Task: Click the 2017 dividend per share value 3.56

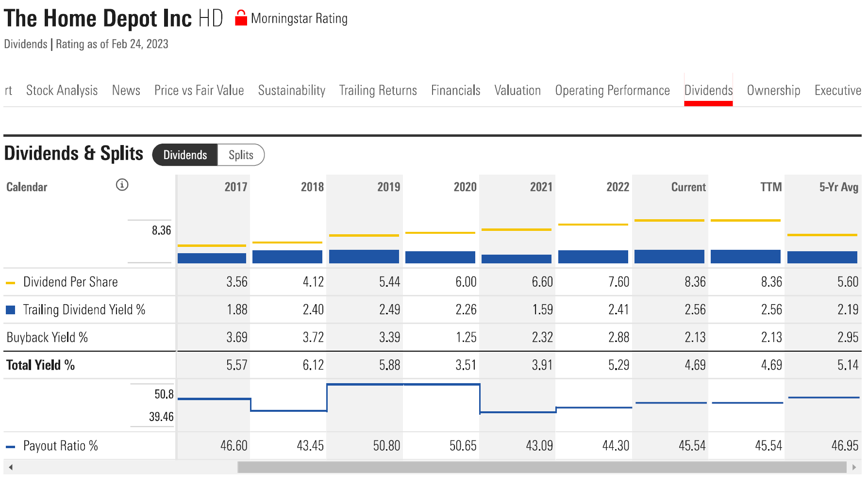Action: tap(237, 282)
